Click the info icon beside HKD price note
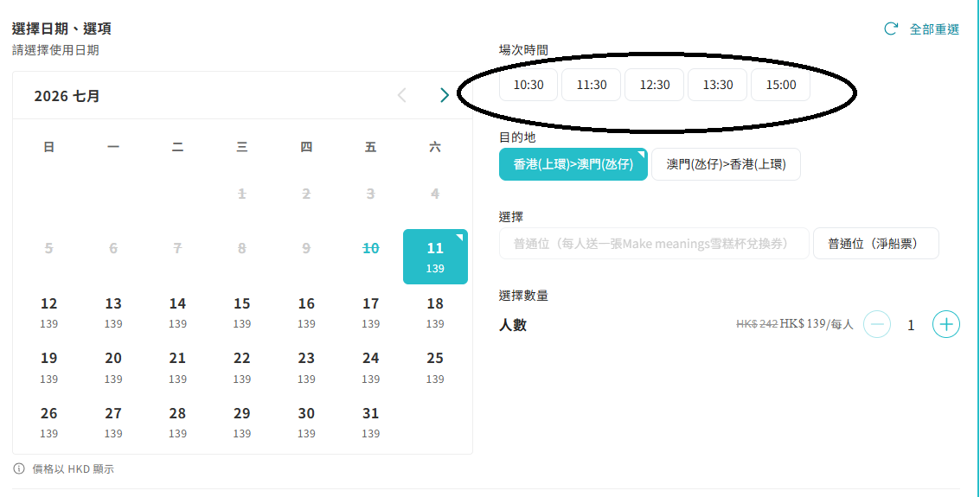Image resolution: width=980 pixels, height=497 pixels. point(19,468)
